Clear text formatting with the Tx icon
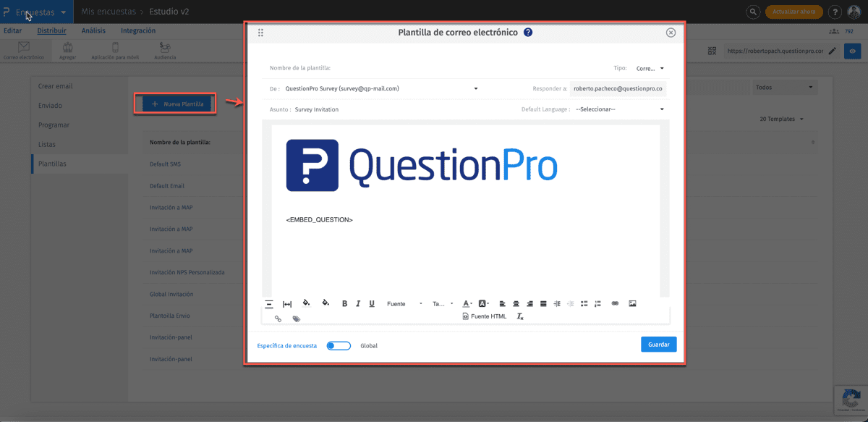This screenshot has height=422, width=868. pos(519,316)
